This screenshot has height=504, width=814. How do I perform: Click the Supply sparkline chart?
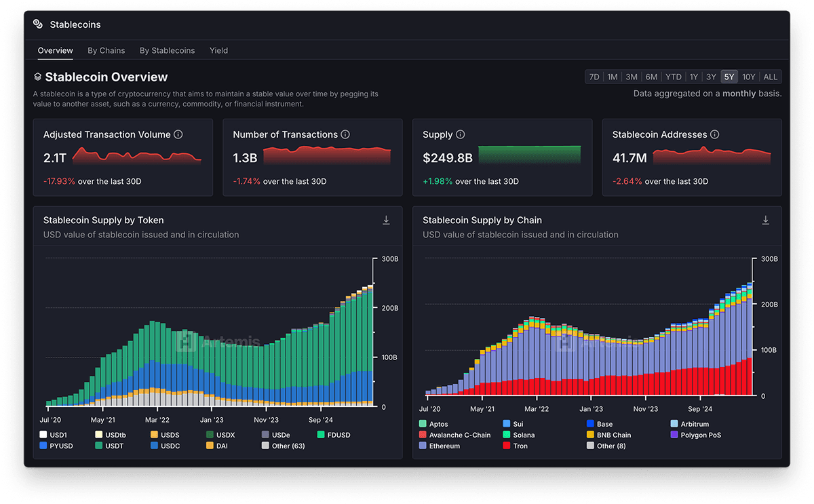click(x=530, y=155)
